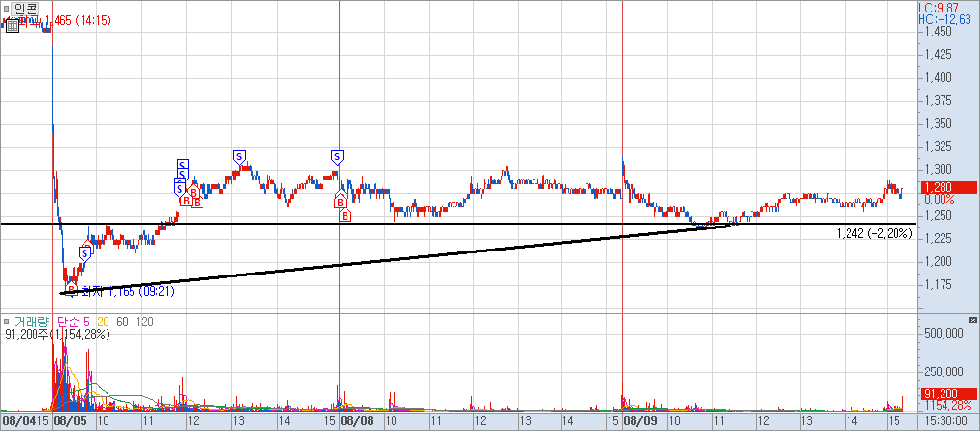This screenshot has height=431, width=980.
Task: Click the 91,200주(1,154,28%) volume readout
Action: click(x=58, y=334)
